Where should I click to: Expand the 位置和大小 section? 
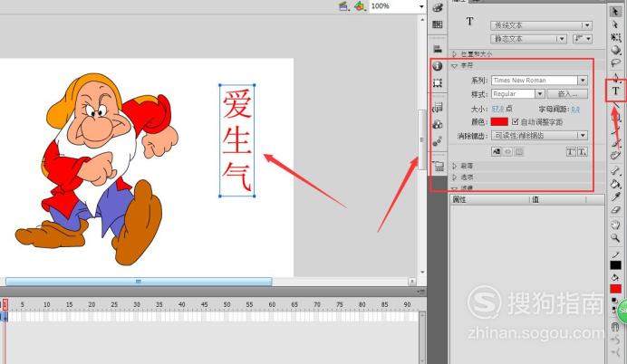click(455, 54)
